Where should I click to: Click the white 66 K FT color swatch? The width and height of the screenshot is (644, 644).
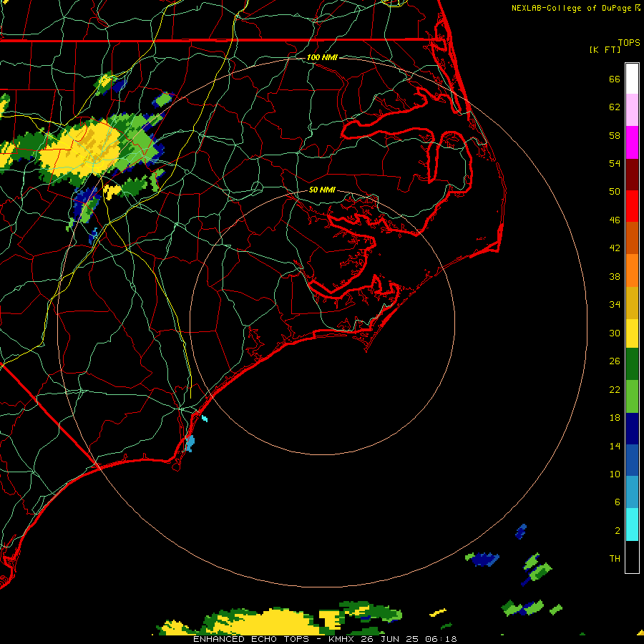click(x=632, y=79)
